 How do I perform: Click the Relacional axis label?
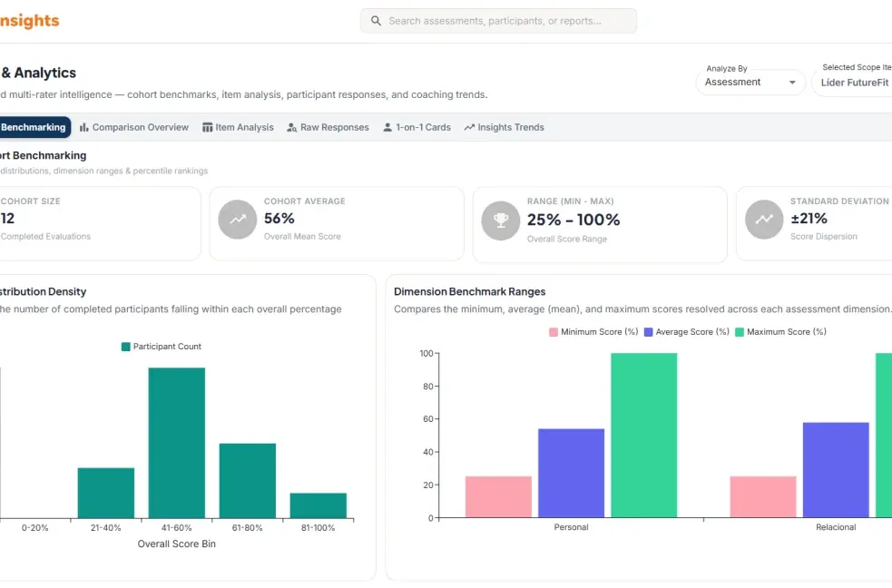click(836, 527)
